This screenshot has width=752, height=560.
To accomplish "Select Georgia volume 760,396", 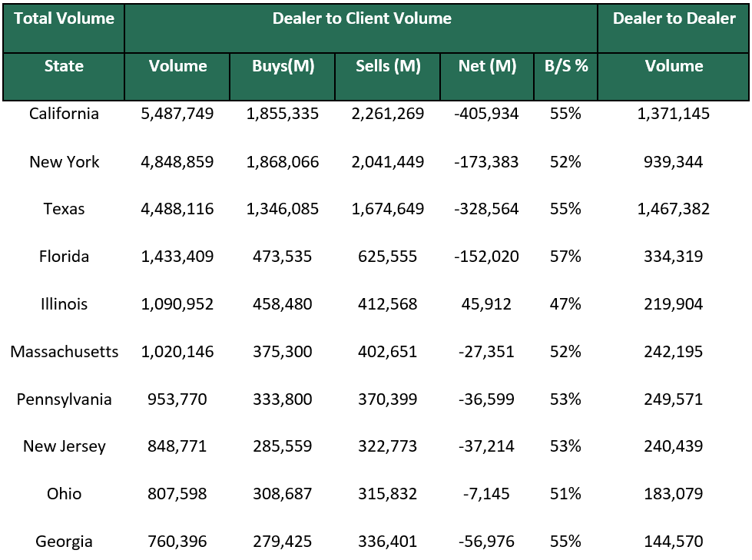I will click(177, 542).
